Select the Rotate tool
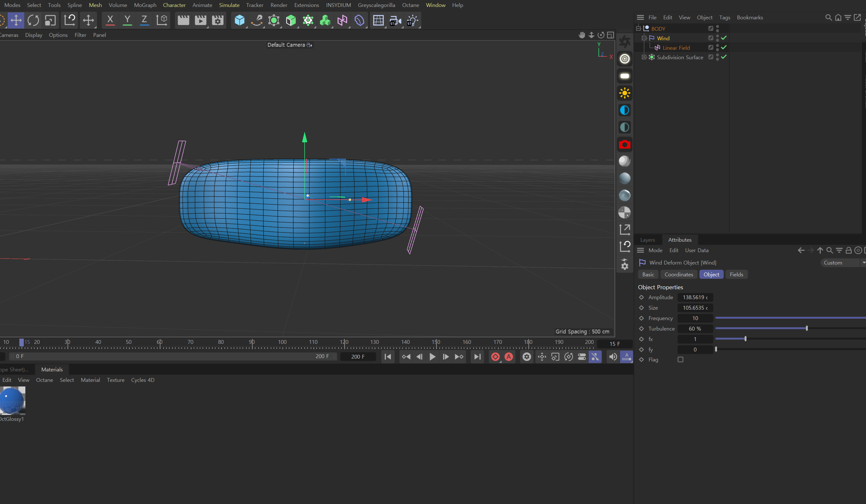The width and height of the screenshot is (866, 504). coord(33,20)
